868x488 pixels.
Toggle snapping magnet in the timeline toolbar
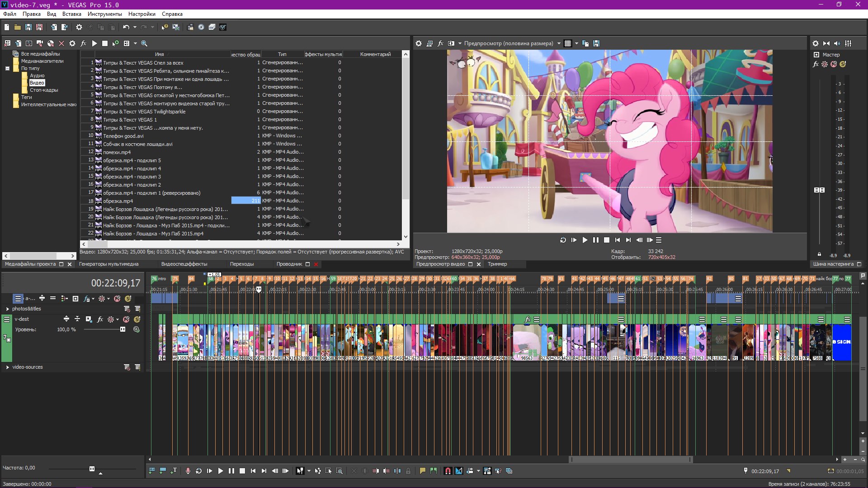[448, 471]
